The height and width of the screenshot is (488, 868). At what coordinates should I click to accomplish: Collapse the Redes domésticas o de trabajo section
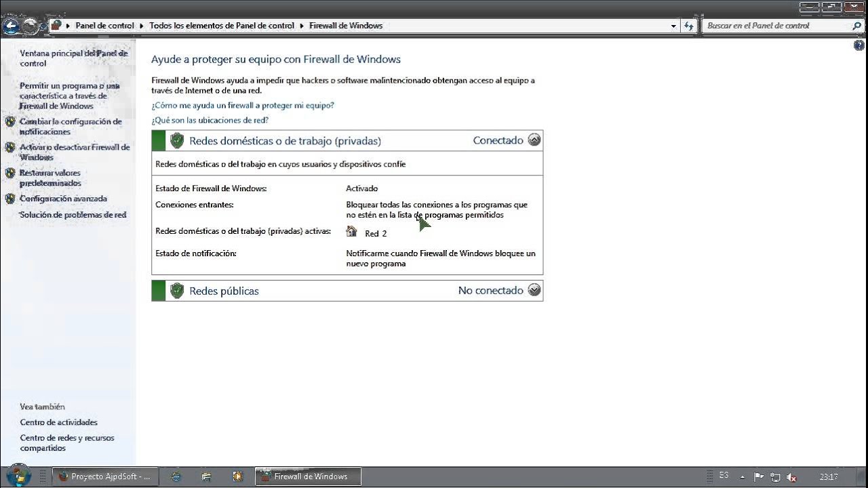click(x=534, y=140)
